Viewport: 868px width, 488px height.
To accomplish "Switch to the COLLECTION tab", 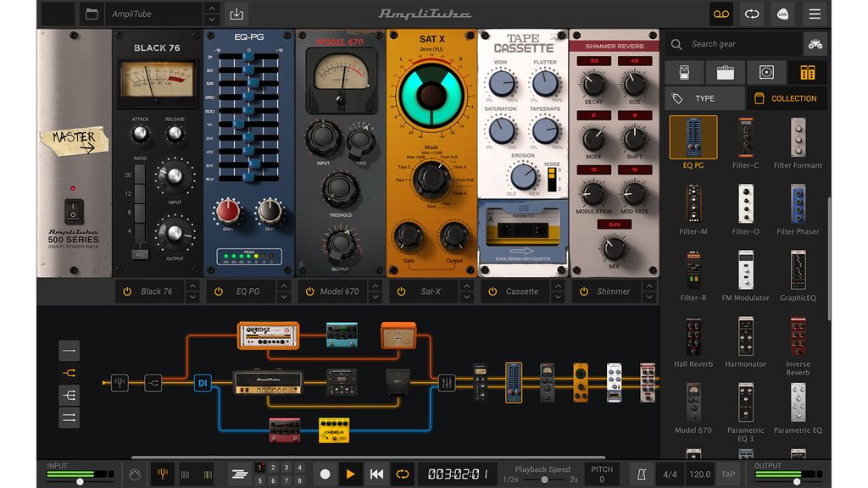I will [x=787, y=97].
